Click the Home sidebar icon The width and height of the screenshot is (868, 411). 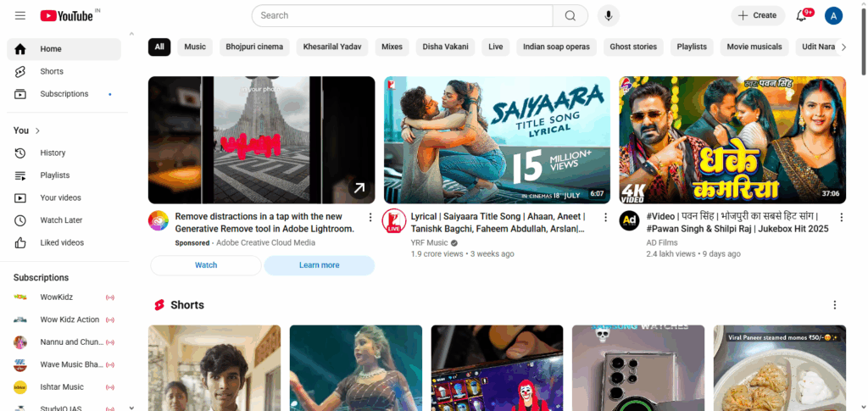pyautogui.click(x=20, y=48)
